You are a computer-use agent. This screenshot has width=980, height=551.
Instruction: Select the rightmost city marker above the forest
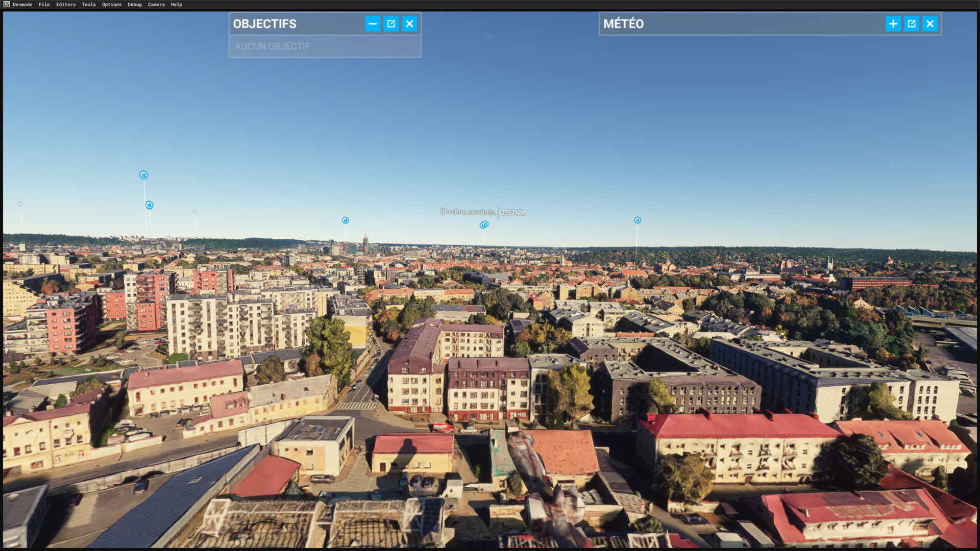[x=638, y=220]
